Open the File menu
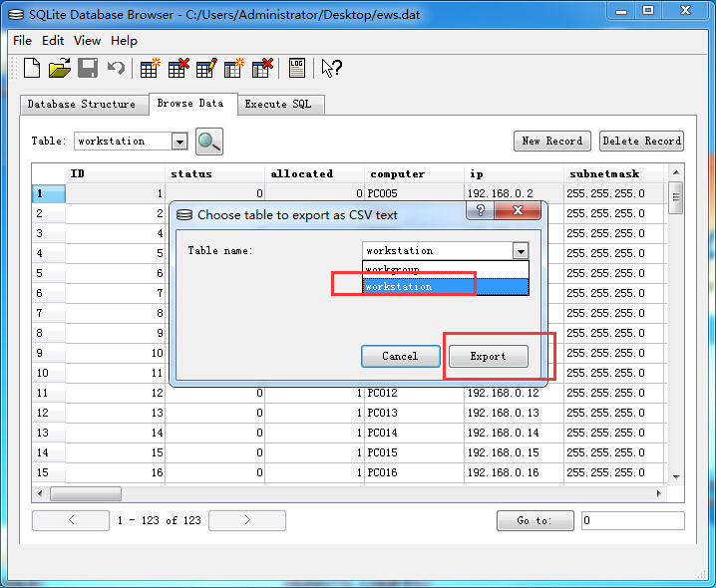The image size is (716, 588). (22, 41)
